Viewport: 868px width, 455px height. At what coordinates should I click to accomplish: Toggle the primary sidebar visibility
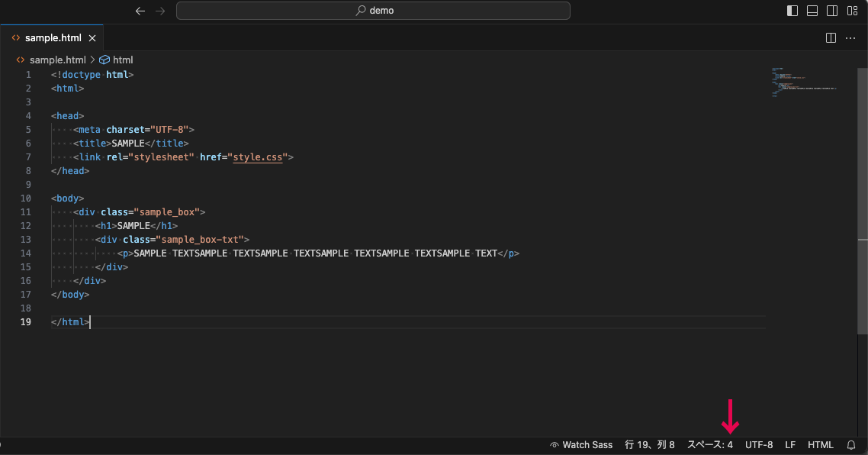[x=791, y=11]
